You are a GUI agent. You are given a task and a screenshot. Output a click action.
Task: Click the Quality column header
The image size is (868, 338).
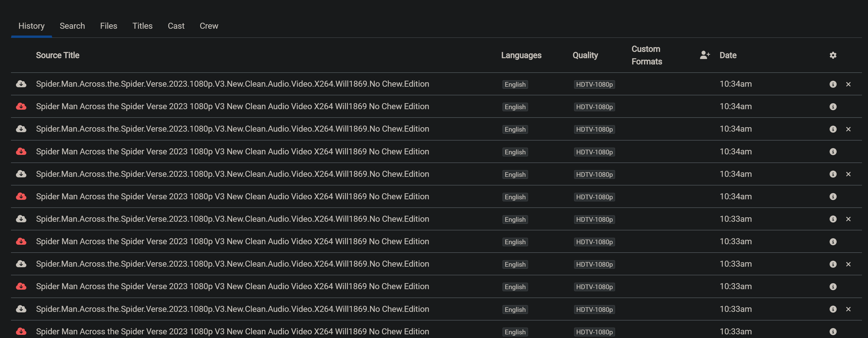(x=585, y=55)
